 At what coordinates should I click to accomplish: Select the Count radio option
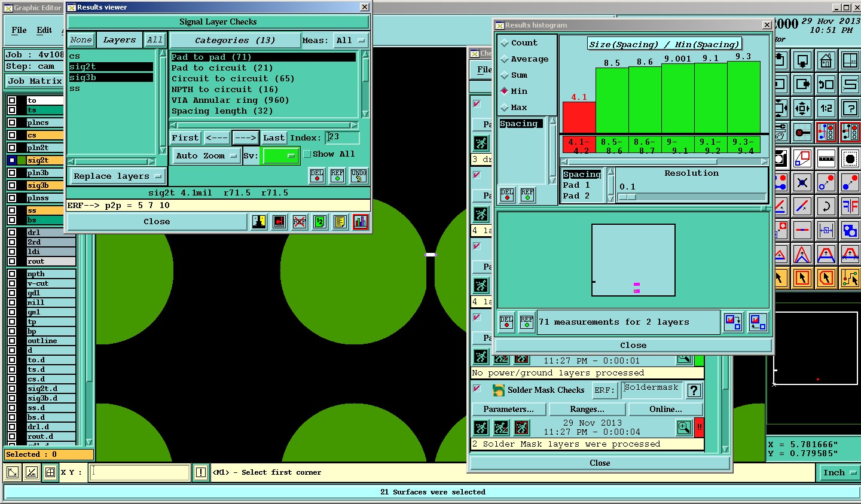(x=519, y=43)
